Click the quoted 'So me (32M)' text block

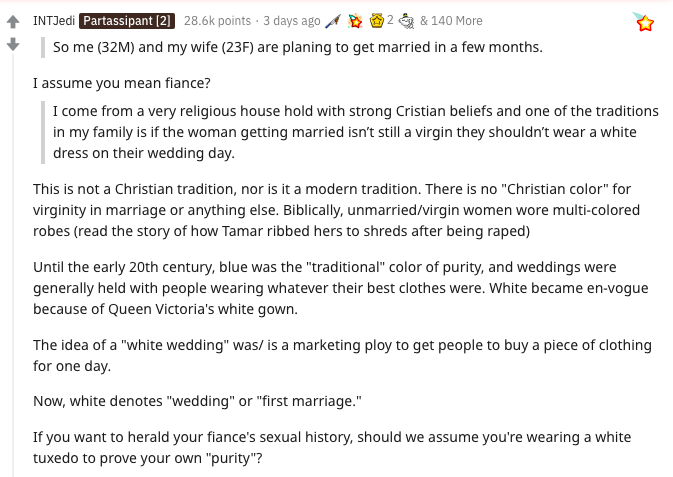297,47
